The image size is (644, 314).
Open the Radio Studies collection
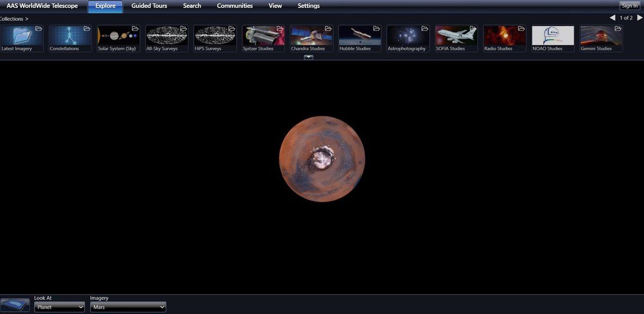coord(505,38)
